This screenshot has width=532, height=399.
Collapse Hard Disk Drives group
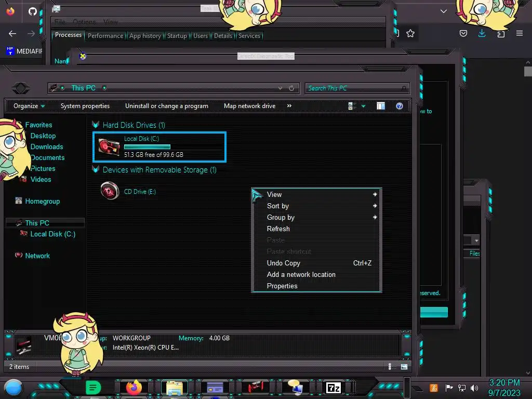tap(96, 125)
